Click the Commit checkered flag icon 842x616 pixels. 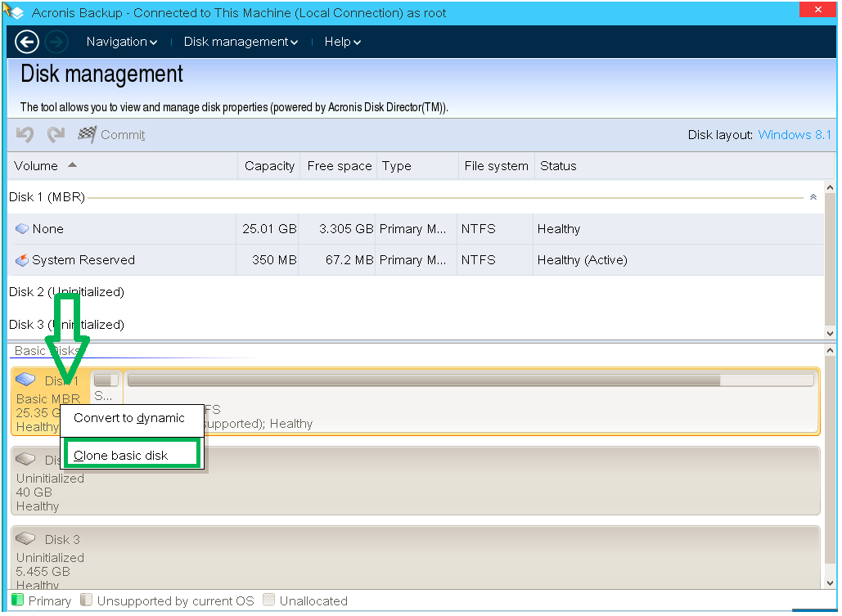pyautogui.click(x=87, y=134)
